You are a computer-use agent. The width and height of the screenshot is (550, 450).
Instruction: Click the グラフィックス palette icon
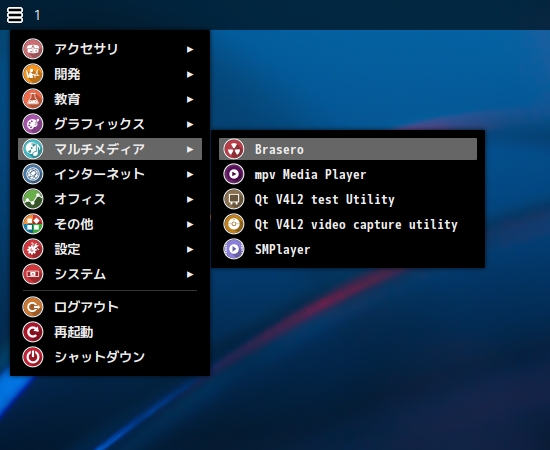[33, 124]
